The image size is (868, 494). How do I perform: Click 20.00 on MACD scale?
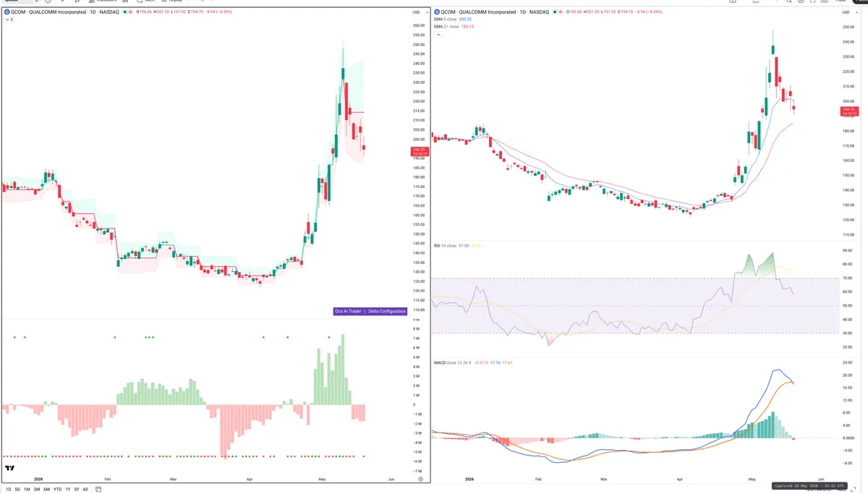pos(849,376)
